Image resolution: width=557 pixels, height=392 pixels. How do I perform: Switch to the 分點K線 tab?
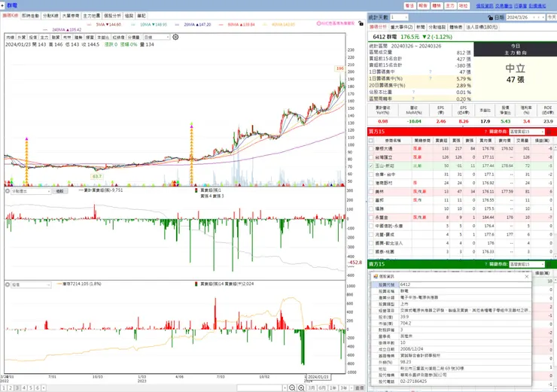tap(50, 16)
